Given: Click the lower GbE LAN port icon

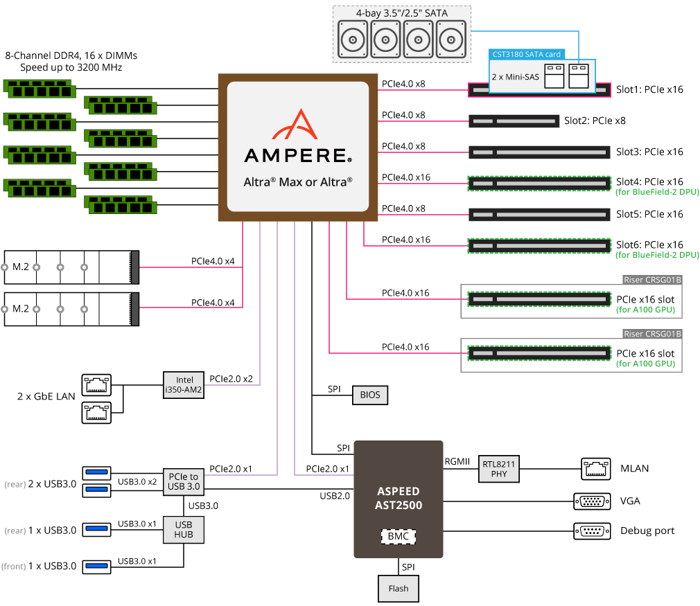Looking at the screenshot, I should click(96, 413).
